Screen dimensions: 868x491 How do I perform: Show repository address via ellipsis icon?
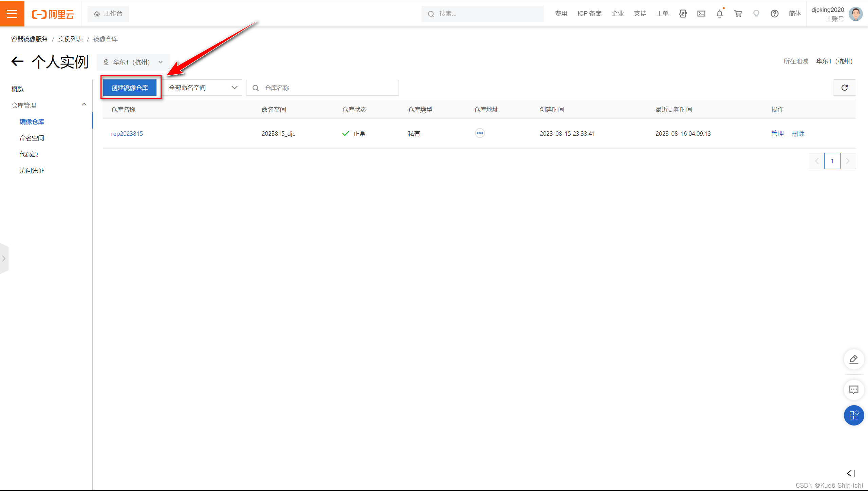pos(480,133)
